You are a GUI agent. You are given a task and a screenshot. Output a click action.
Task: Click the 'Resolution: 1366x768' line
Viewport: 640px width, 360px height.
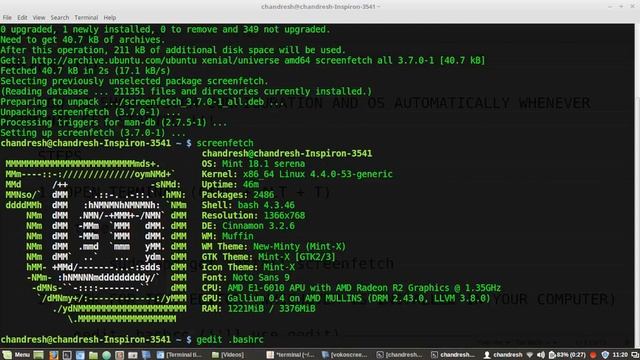[x=253, y=216]
